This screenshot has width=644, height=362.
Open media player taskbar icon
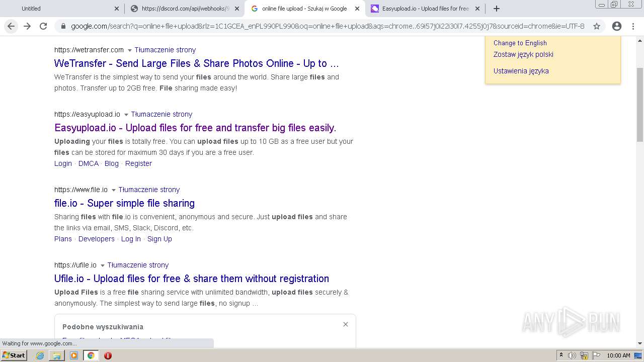tap(74, 355)
